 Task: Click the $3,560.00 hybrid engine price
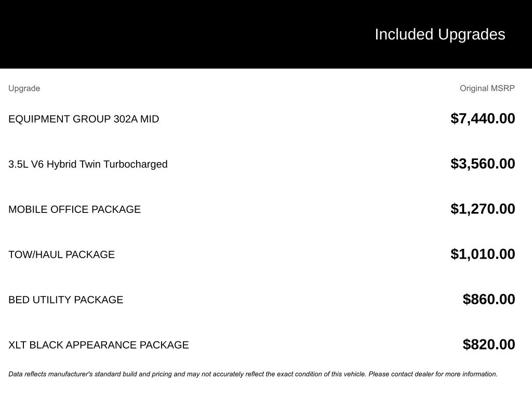[x=483, y=164]
